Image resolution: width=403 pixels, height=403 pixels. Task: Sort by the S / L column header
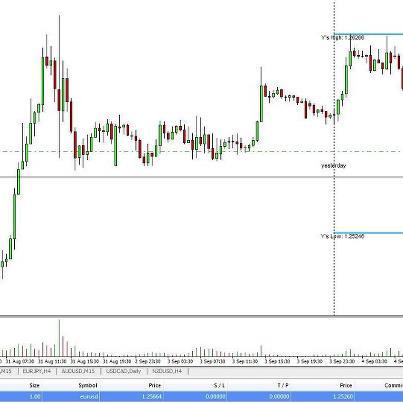coord(219,385)
